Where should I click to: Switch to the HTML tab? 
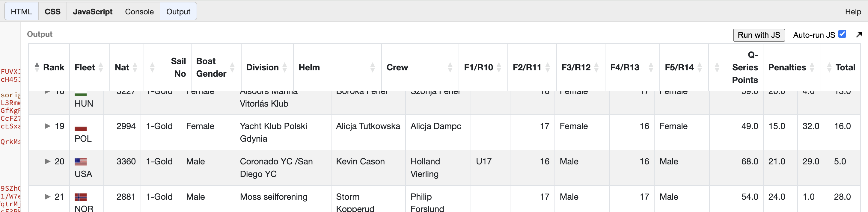(21, 11)
